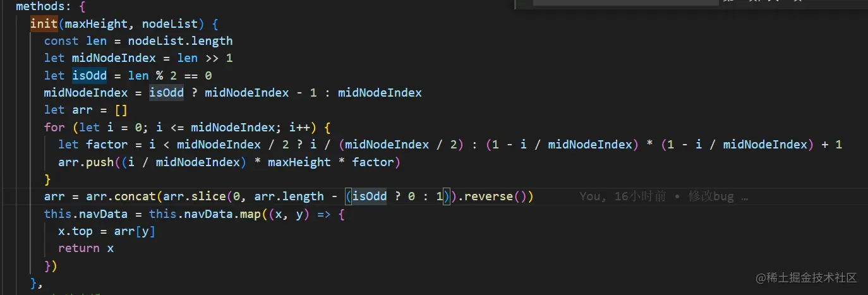Click the "arr.push" call

[86, 162]
